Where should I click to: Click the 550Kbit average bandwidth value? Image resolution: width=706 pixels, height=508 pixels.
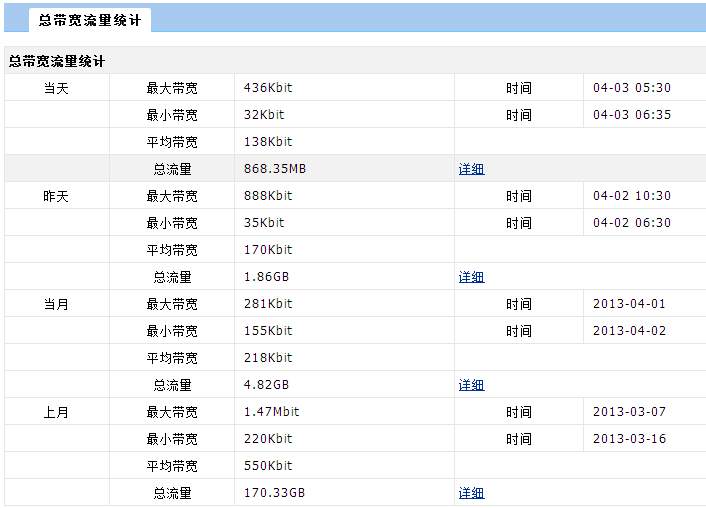pyautogui.click(x=268, y=466)
